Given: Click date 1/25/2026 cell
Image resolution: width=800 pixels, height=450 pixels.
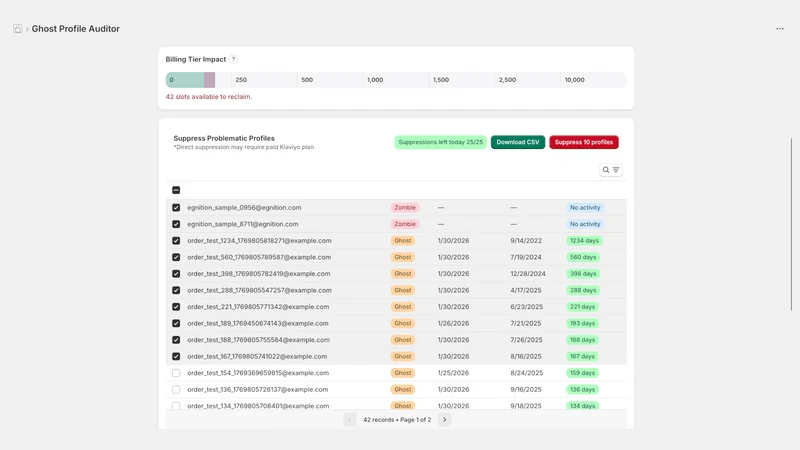Looking at the screenshot, I should 454,373.
